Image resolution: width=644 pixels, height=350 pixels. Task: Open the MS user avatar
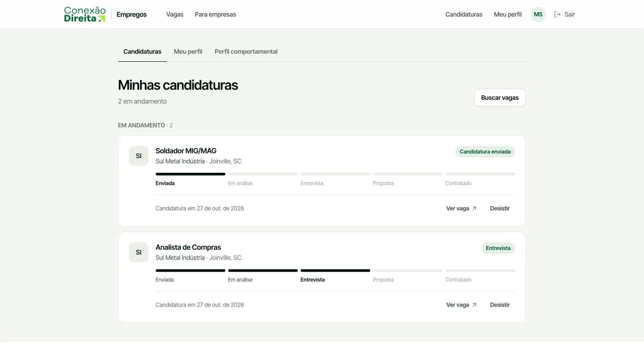(x=538, y=14)
